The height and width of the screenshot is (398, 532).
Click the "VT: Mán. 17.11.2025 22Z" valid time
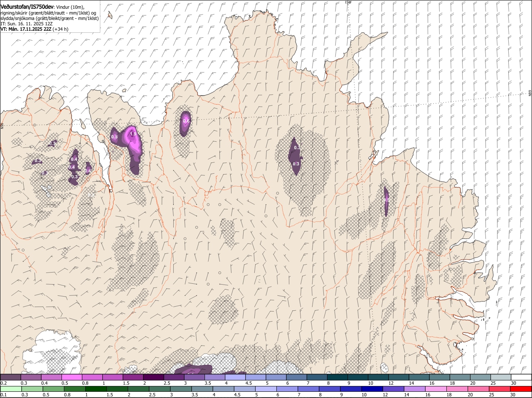(x=26, y=29)
